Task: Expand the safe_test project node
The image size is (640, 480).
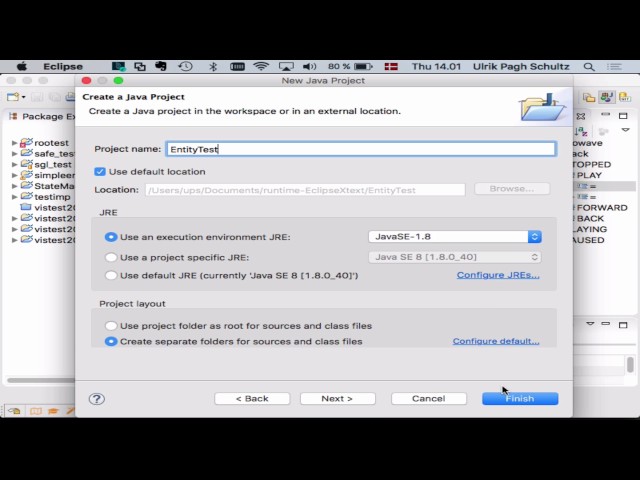Action: pos(14,154)
